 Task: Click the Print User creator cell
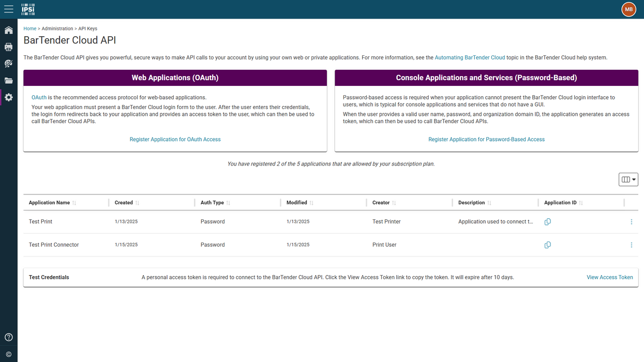pos(384,245)
